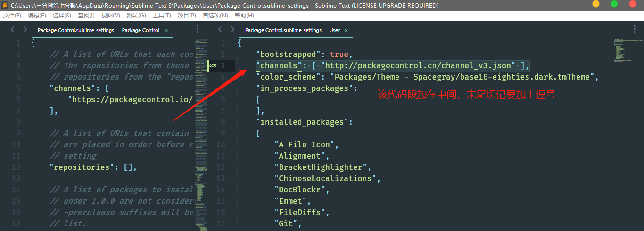Click the 'true' value on line 2
Image resolution: width=644 pixels, height=231 pixels.
(x=339, y=54)
